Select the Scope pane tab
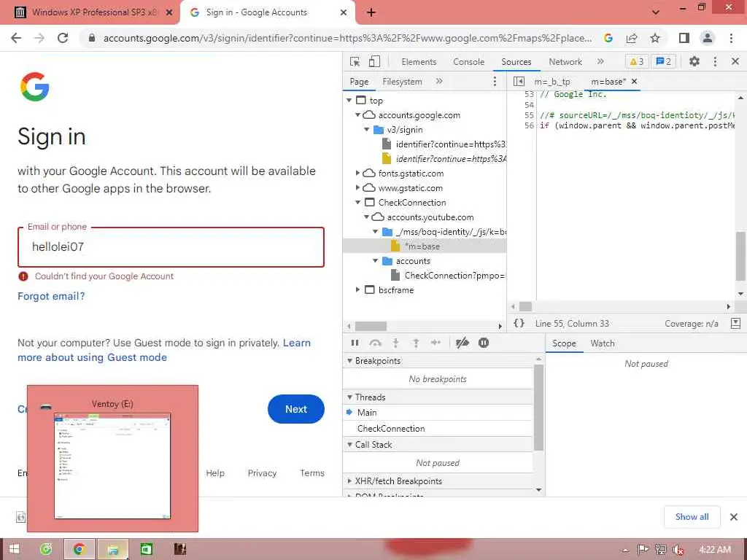Viewport: 747px width, 560px height. click(564, 343)
